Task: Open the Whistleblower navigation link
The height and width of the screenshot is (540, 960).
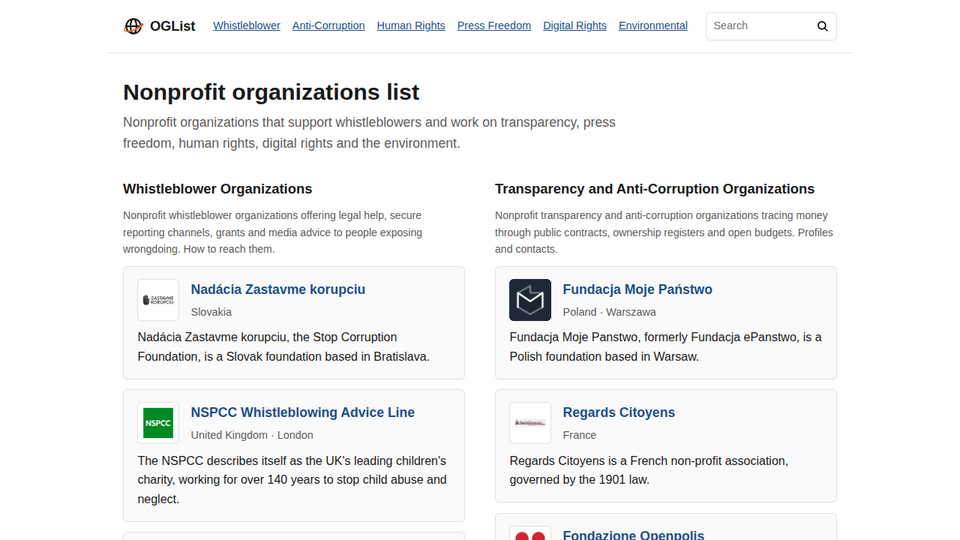Action: click(x=247, y=26)
